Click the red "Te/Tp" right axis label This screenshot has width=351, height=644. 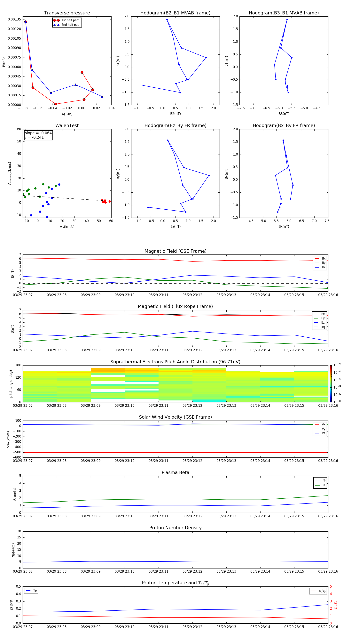pos(336,605)
